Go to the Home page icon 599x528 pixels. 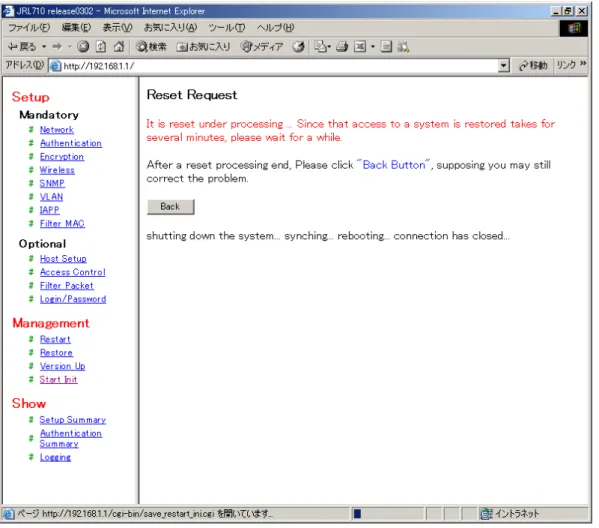coord(119,47)
